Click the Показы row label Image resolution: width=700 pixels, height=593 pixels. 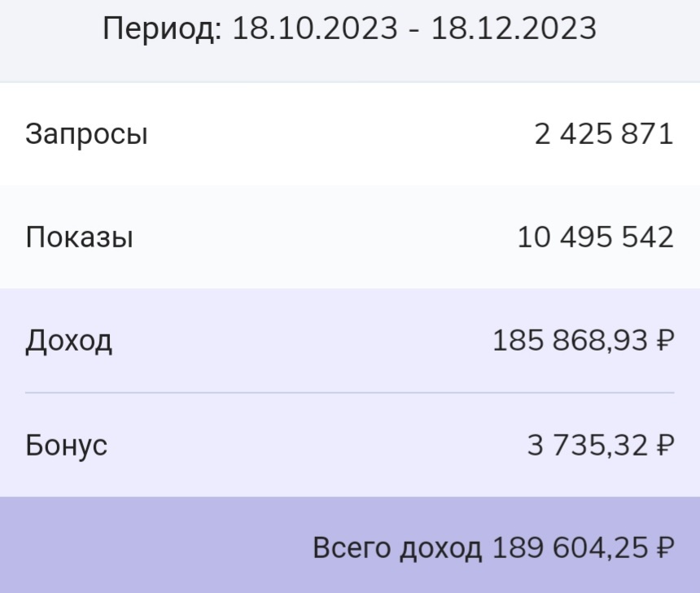[79, 238]
